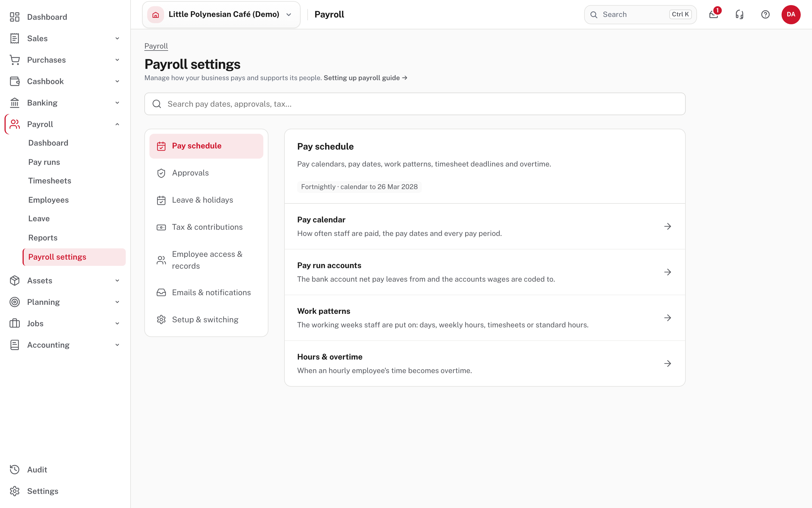The height and width of the screenshot is (508, 812).
Task: Click the Ctrl K shortcut badge
Action: (x=680, y=14)
